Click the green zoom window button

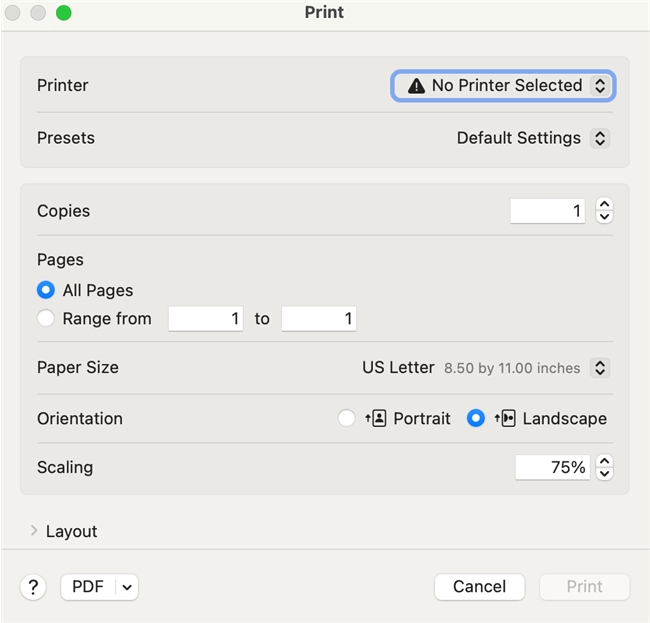pos(63,13)
